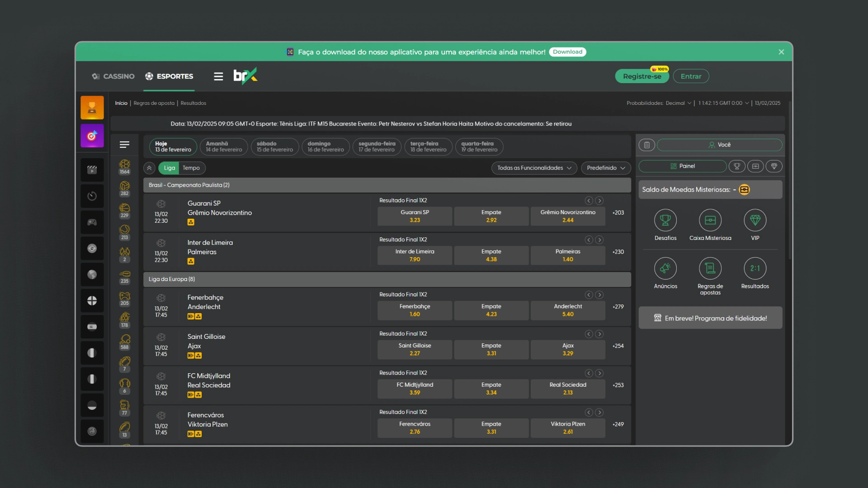Show previous market for Fenerbahçe match

coord(589,295)
